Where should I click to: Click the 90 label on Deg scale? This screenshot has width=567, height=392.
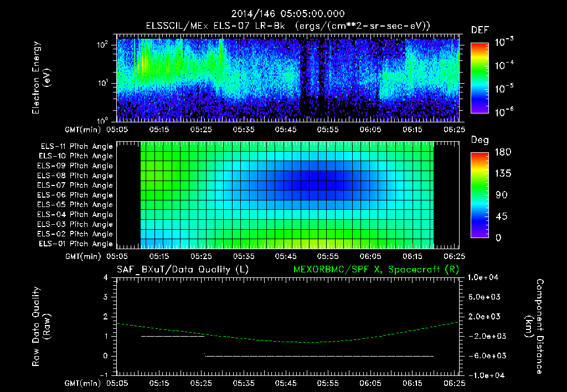click(x=501, y=195)
